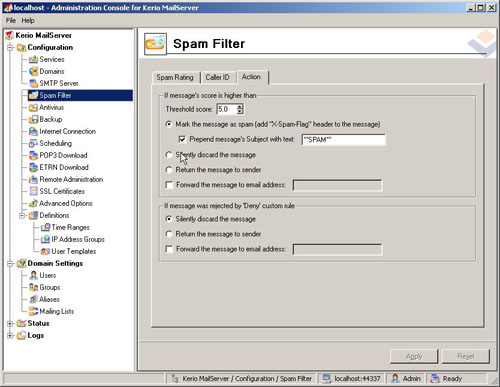Click the ETRN Download icon
This screenshot has width=500, height=387.
(33, 167)
